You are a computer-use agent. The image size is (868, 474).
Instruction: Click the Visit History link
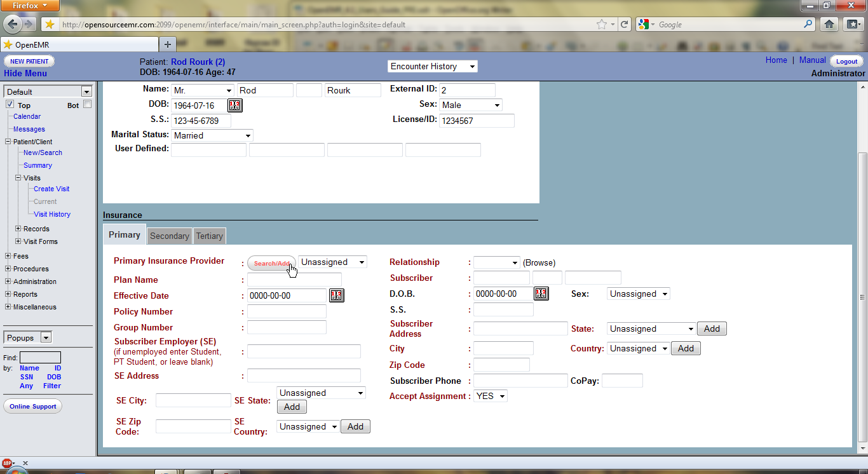[x=52, y=214]
